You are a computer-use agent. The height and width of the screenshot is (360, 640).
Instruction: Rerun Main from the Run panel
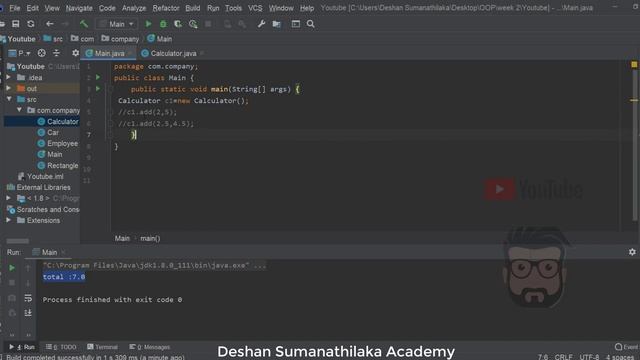point(12,268)
